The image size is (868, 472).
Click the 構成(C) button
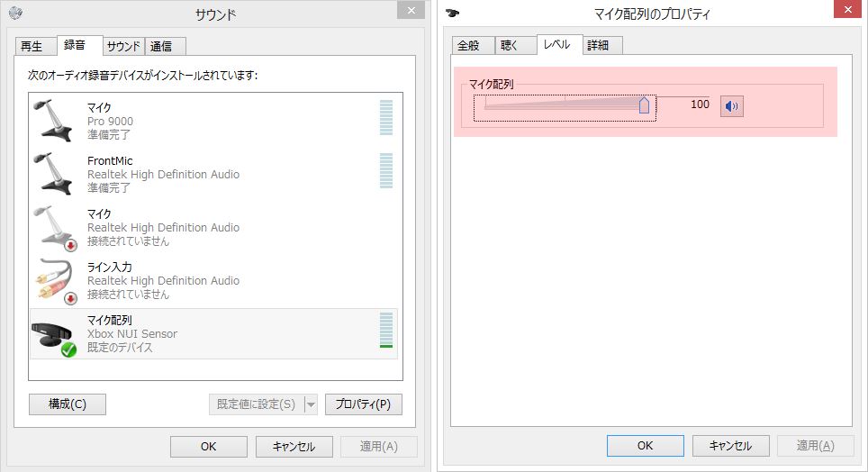pyautogui.click(x=68, y=404)
